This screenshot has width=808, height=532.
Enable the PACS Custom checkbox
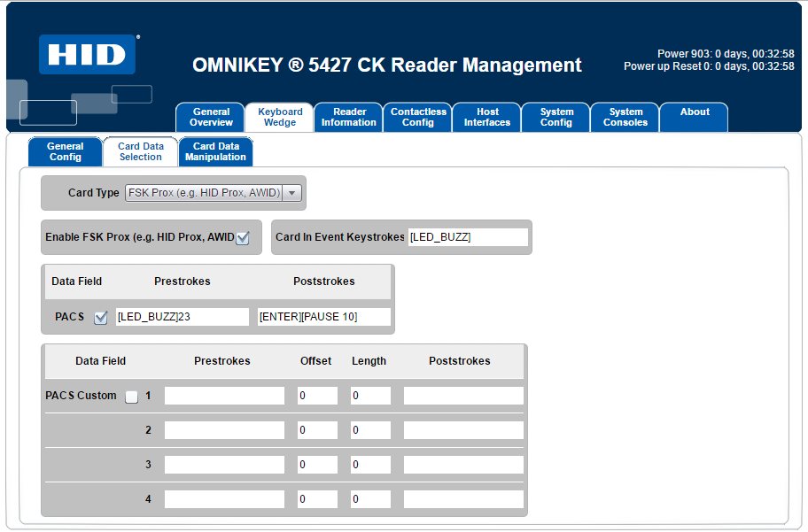[x=132, y=397]
